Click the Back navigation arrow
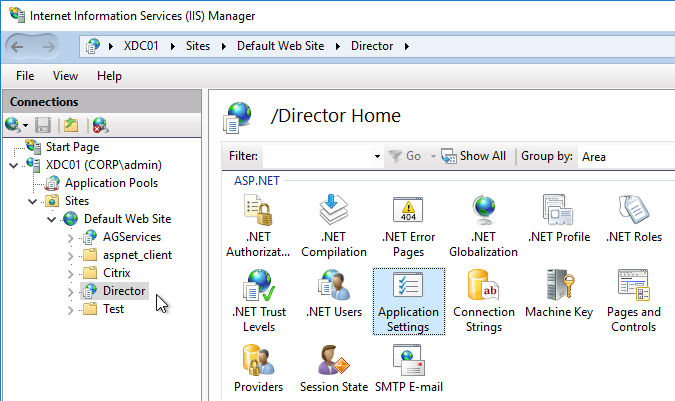Image resolution: width=675 pixels, height=401 pixels. [x=17, y=46]
